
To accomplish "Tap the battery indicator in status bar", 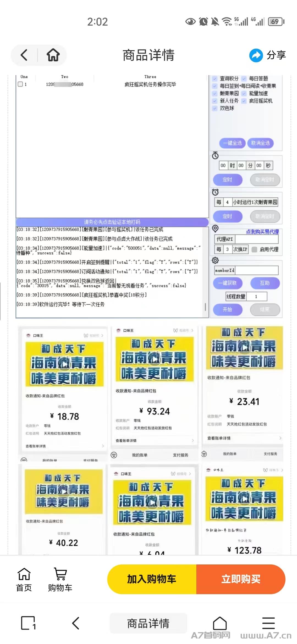I will point(276,21).
